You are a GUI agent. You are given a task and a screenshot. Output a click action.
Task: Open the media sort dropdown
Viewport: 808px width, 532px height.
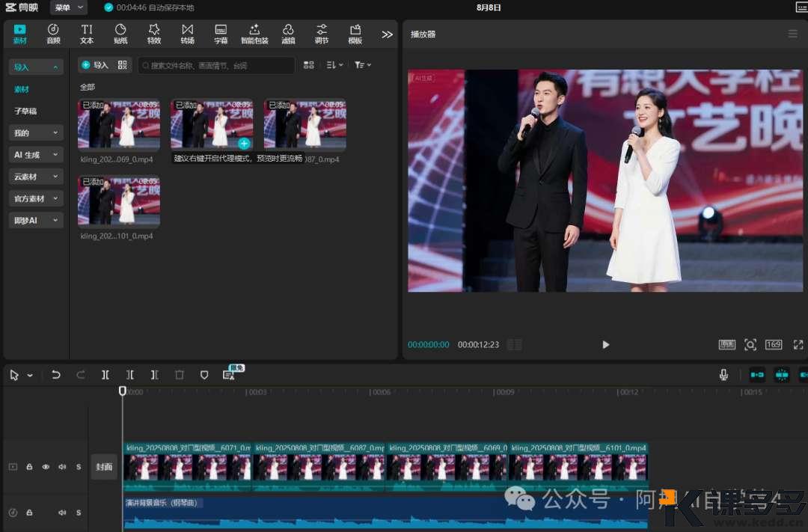334,65
